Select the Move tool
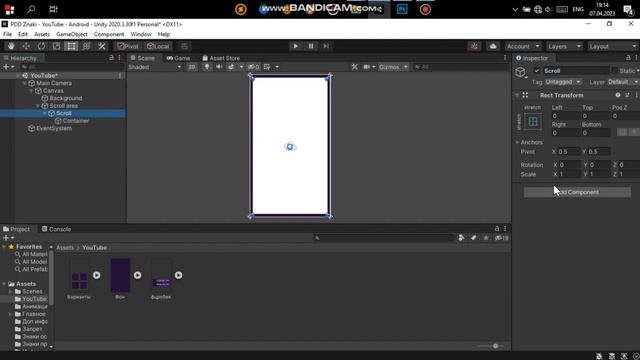Viewport: 640px width, 360px height. 26,46
